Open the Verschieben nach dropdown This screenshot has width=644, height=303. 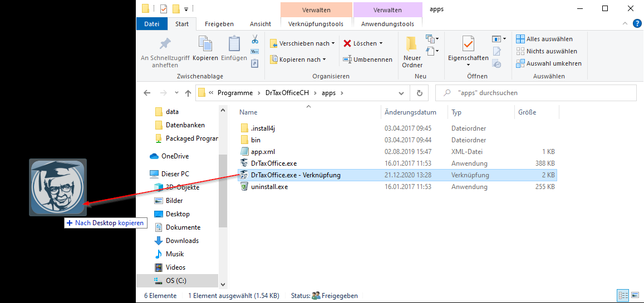pos(303,43)
